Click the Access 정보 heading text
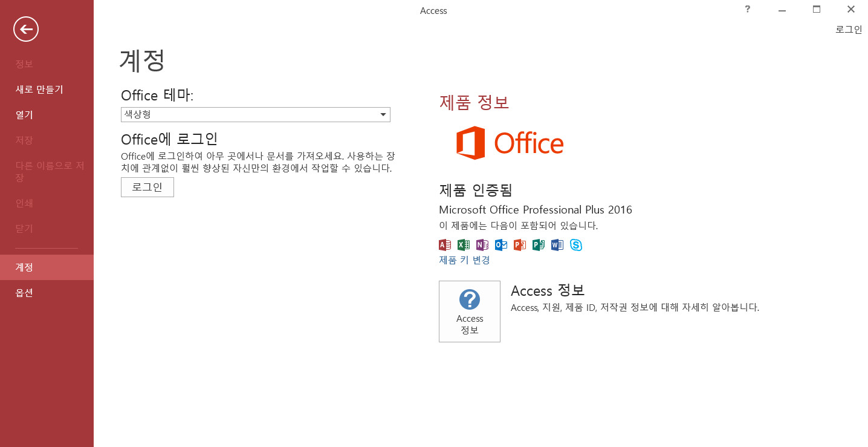This screenshot has height=447, width=868. pyautogui.click(x=548, y=290)
